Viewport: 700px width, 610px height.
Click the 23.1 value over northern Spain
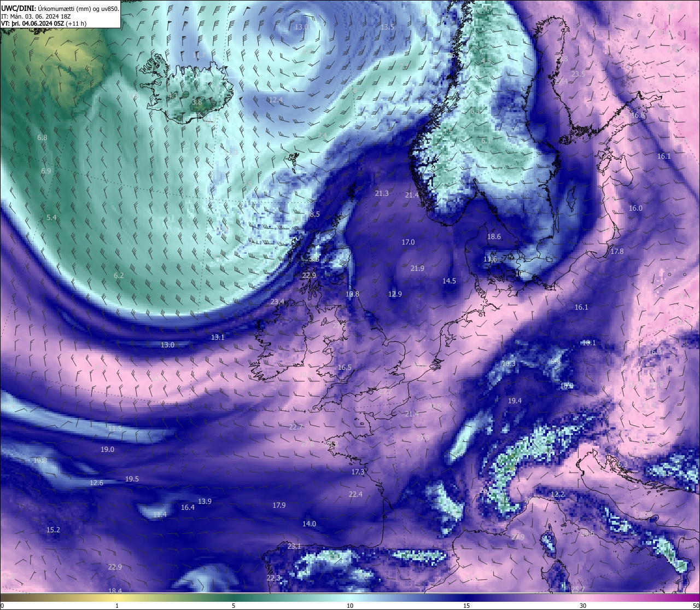(x=294, y=547)
